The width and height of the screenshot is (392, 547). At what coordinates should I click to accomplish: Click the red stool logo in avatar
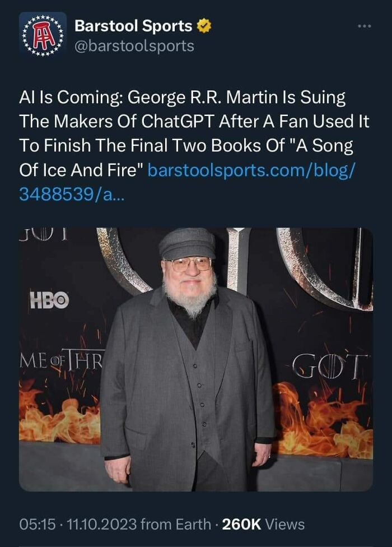tap(43, 35)
